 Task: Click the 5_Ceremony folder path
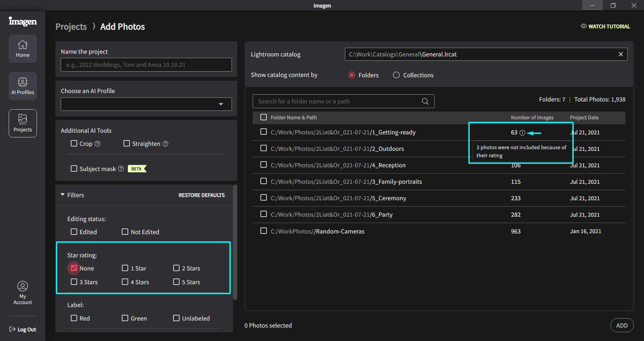[x=338, y=198]
